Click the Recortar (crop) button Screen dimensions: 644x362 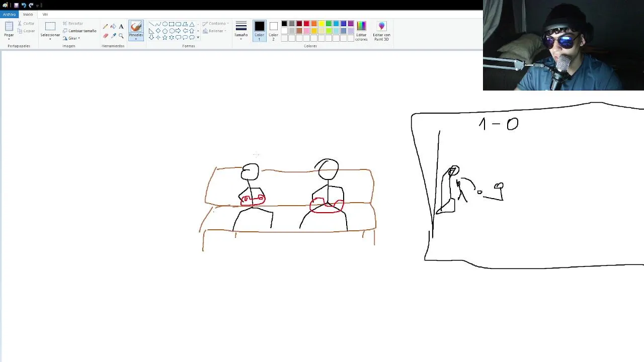(73, 23)
